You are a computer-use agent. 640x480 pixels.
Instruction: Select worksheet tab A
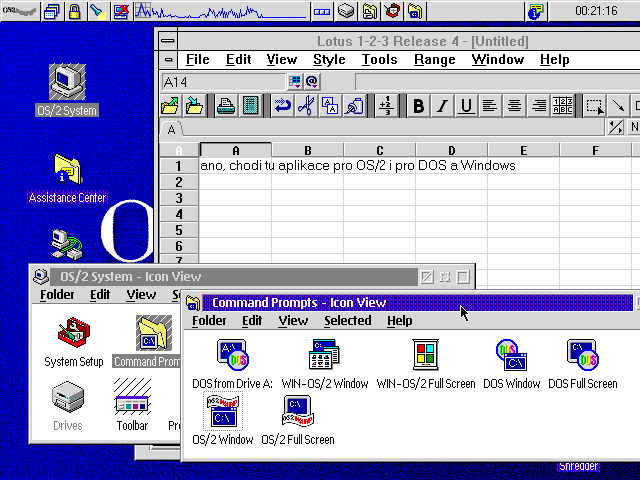pos(171,130)
